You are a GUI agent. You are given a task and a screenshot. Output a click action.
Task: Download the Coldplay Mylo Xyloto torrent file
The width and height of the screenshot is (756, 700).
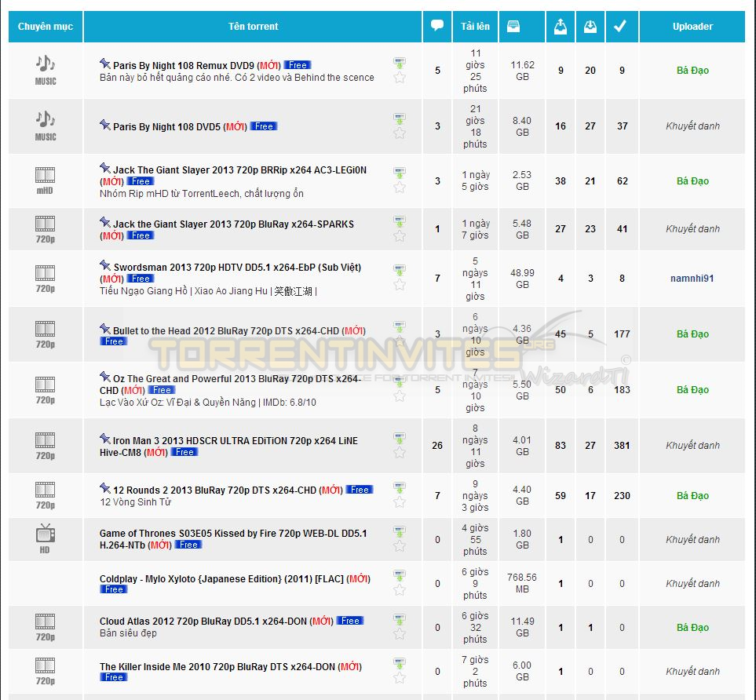400,576
